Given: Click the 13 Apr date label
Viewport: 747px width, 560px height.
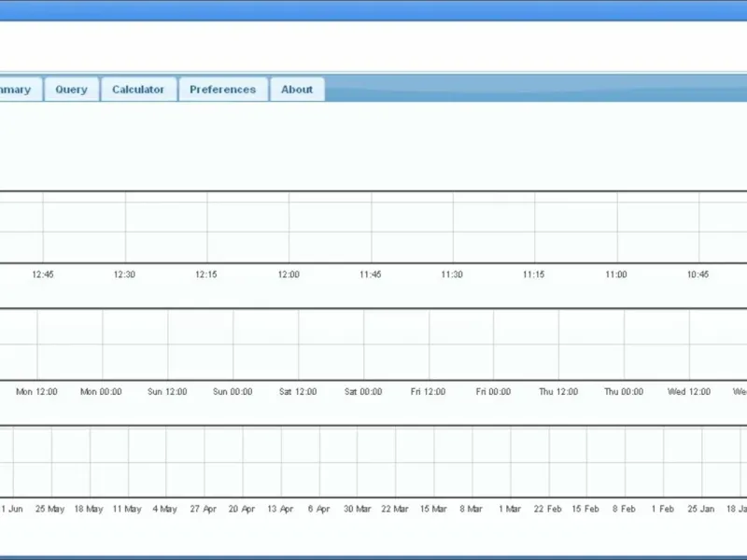Looking at the screenshot, I should 280,509.
